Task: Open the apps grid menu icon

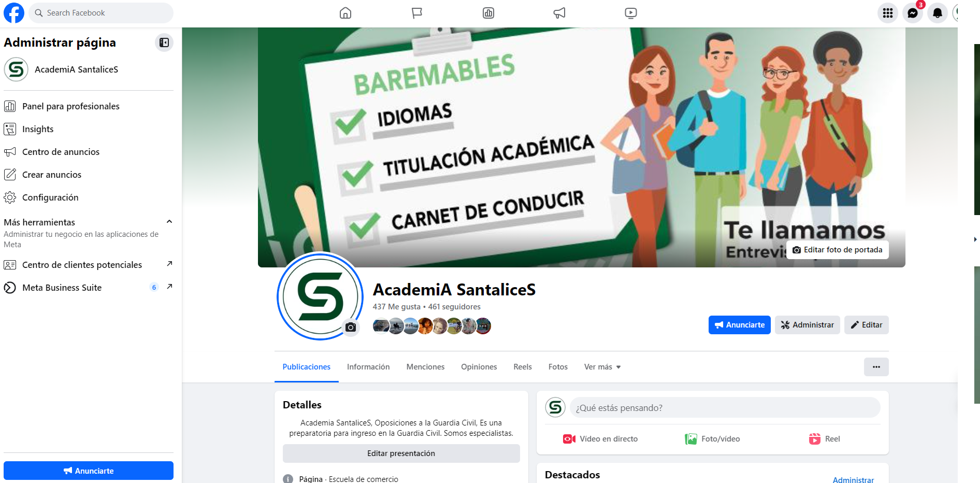Action: [x=888, y=13]
